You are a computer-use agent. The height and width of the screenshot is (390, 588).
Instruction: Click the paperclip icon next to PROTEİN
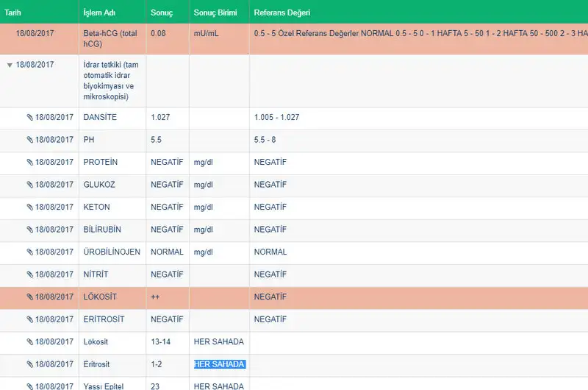(30, 163)
